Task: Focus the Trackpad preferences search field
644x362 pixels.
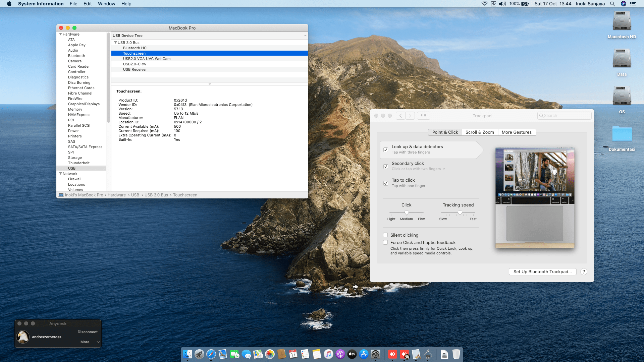Action: pos(564,116)
